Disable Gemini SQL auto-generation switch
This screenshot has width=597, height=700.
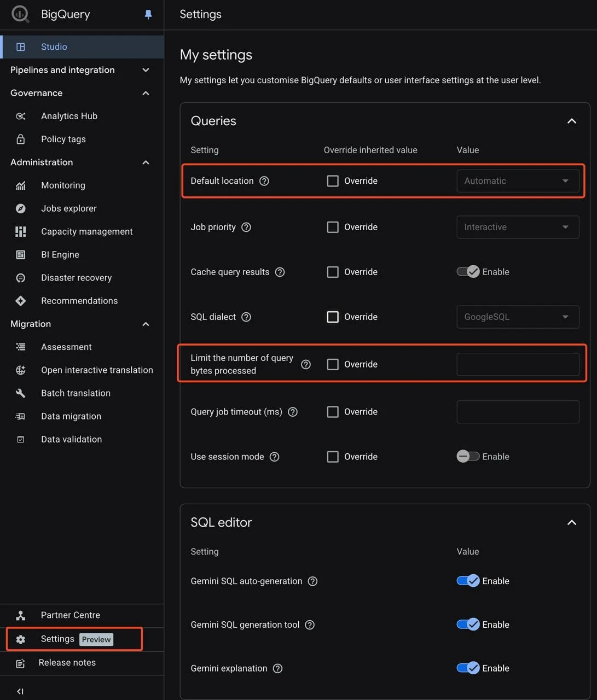[468, 581]
